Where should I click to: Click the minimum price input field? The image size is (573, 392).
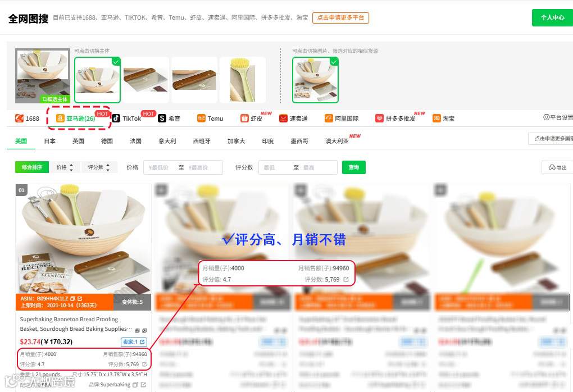161,167
